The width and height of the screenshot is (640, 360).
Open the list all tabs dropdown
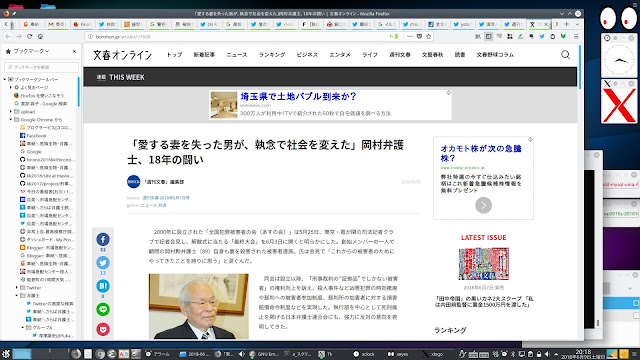pos(577,24)
